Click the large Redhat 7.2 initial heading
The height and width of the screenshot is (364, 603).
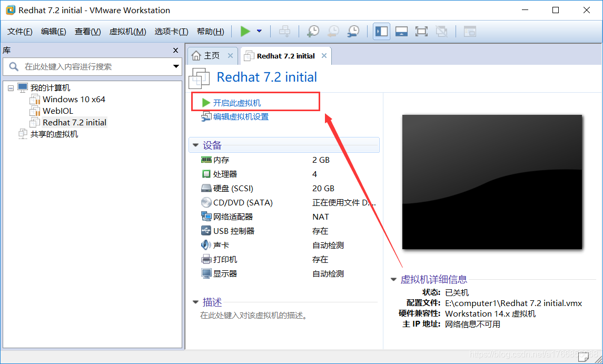click(267, 77)
